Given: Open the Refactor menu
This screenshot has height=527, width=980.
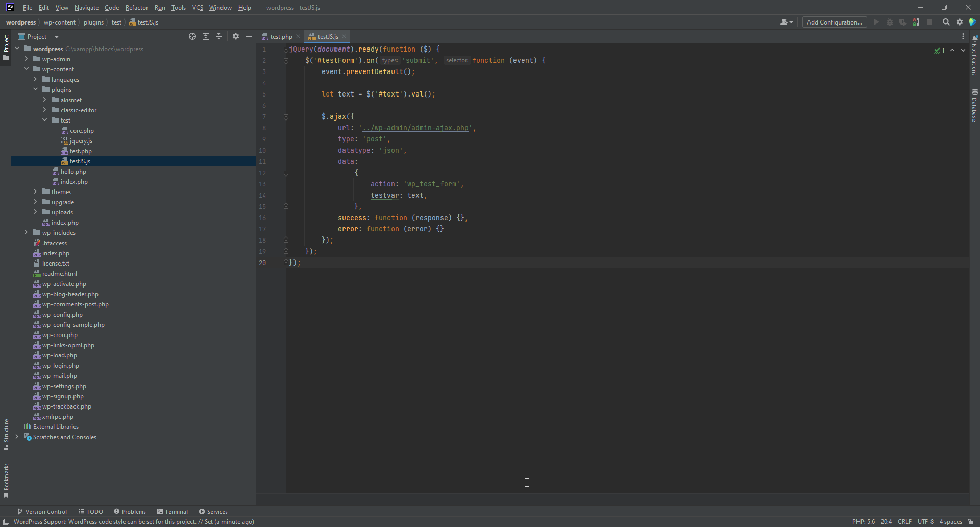Looking at the screenshot, I should 136,8.
